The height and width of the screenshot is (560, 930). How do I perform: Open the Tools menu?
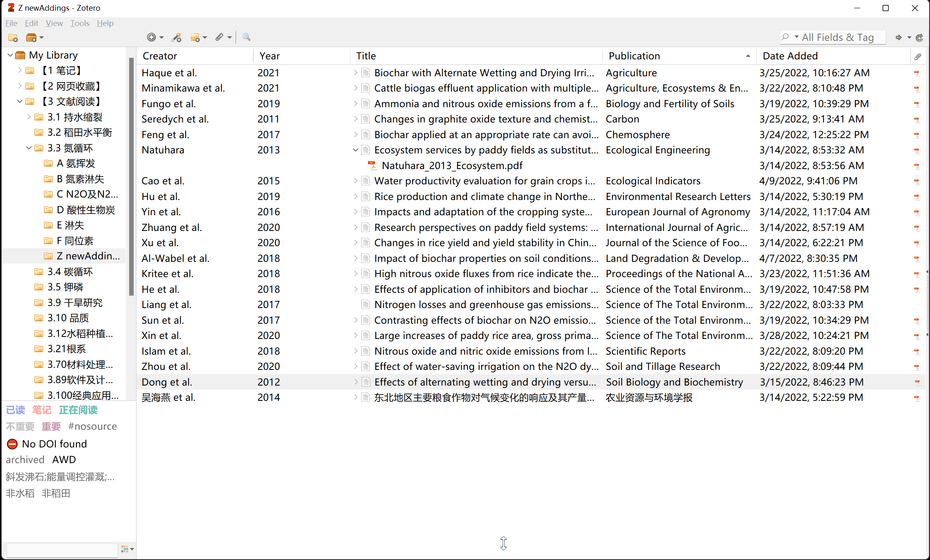coord(80,23)
